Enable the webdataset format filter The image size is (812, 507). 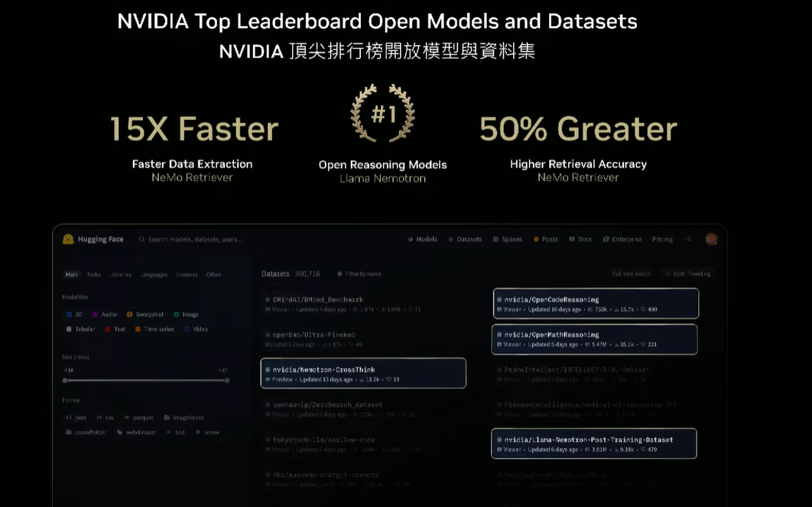(135, 432)
